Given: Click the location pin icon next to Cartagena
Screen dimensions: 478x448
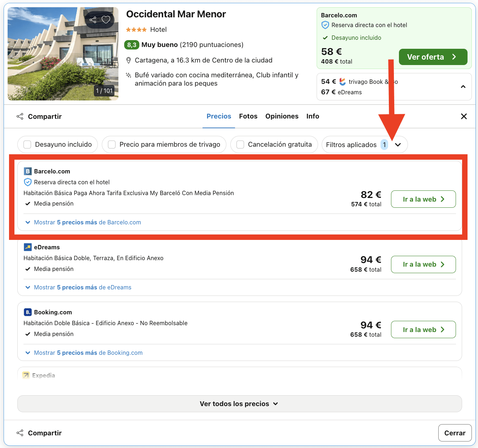Looking at the screenshot, I should [129, 60].
